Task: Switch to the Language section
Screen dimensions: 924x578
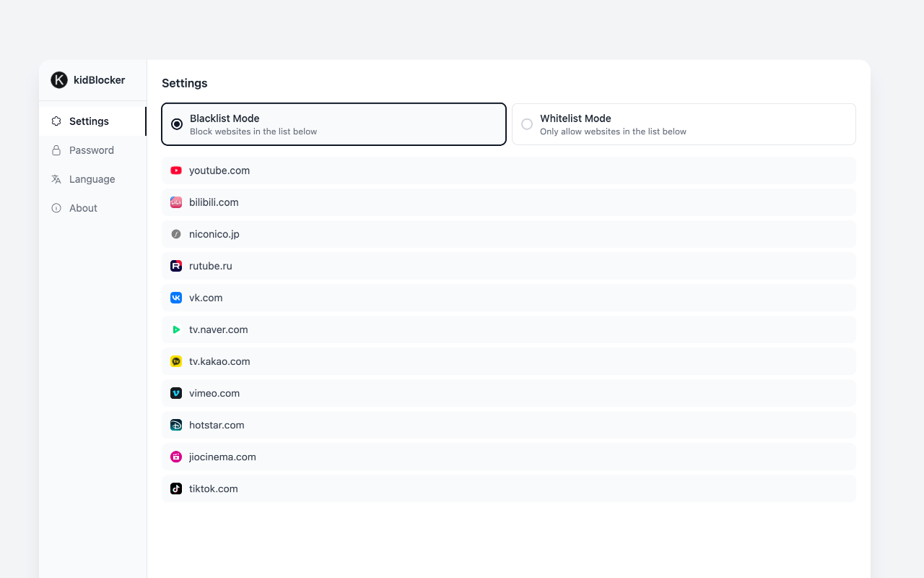Action: [x=92, y=179]
